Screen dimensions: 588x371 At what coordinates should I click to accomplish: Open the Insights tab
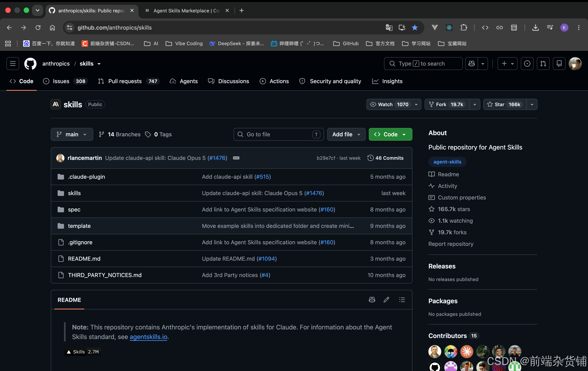click(x=388, y=81)
